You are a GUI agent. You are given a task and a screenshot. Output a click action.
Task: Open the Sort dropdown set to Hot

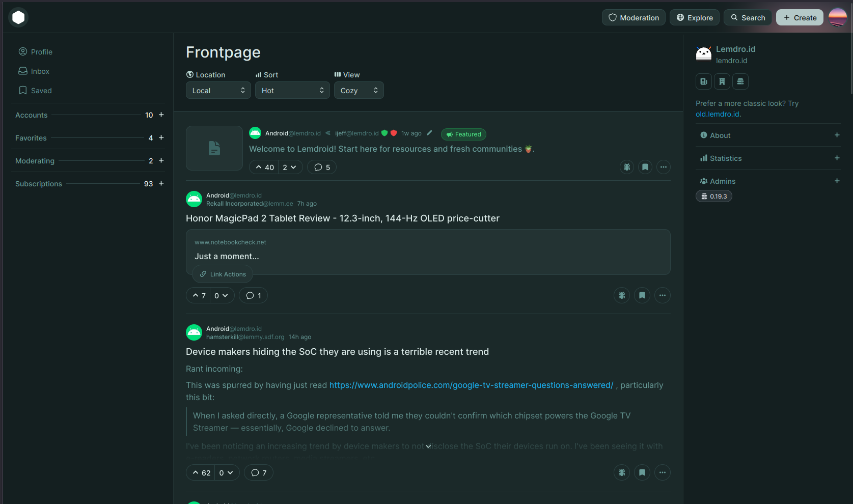pos(292,90)
